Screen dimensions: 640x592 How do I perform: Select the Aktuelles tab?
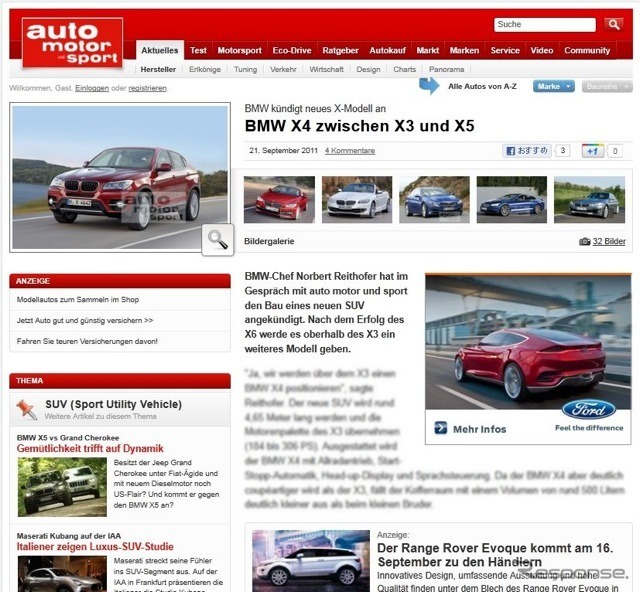tap(160, 51)
